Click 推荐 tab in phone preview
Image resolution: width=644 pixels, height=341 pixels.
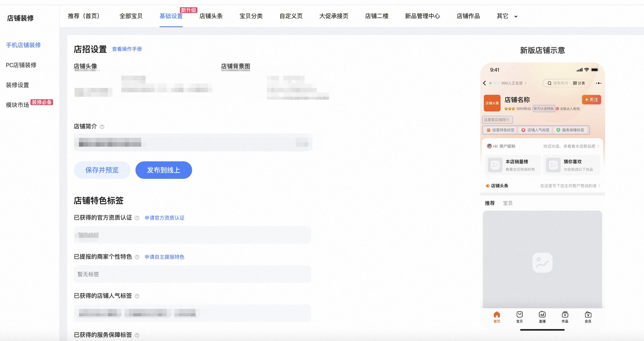pyautogui.click(x=490, y=203)
